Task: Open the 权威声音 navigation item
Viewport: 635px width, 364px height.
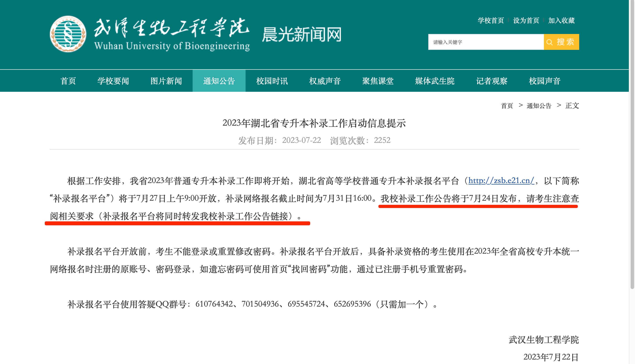Action: click(x=325, y=81)
